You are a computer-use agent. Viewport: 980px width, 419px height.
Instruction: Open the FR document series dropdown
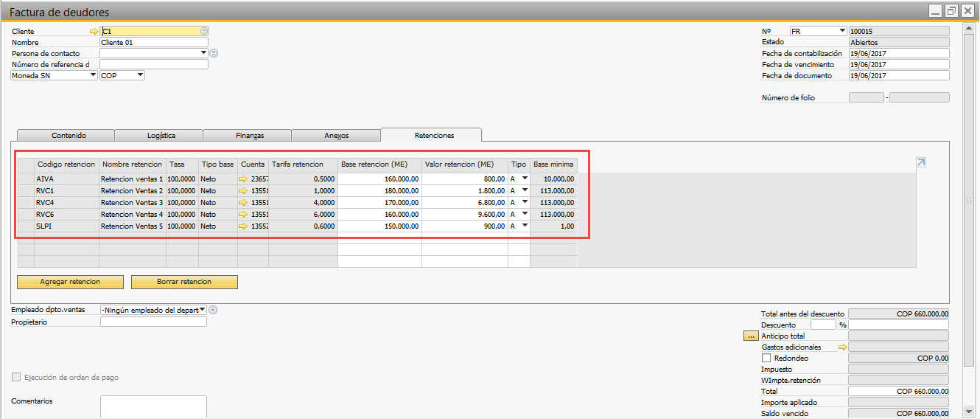[x=842, y=31]
